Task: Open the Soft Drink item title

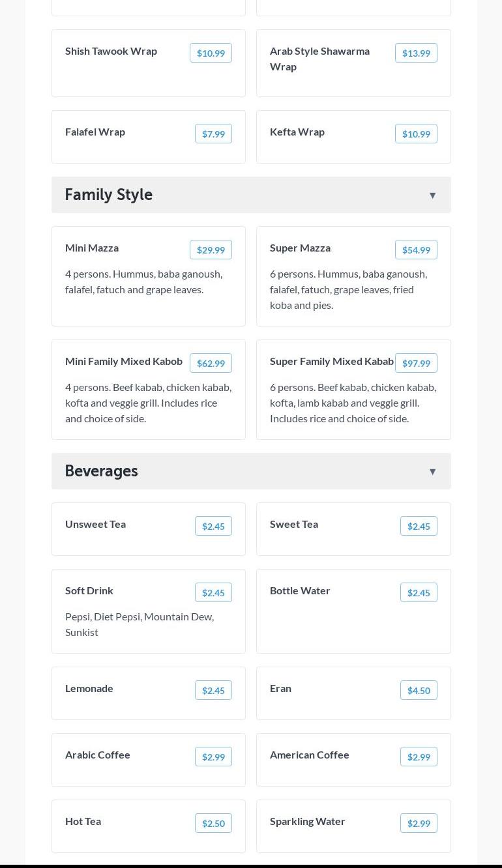Action: point(89,590)
